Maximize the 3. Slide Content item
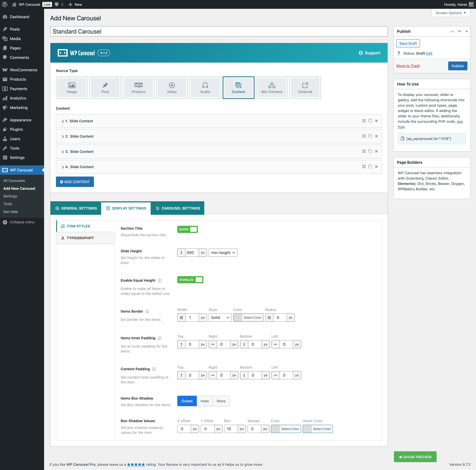The image size is (476, 470). (x=364, y=151)
